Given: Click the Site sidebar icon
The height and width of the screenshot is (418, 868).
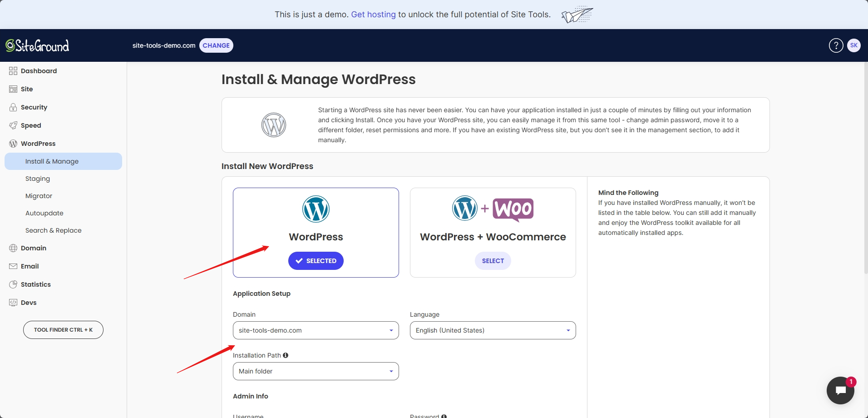Looking at the screenshot, I should coord(13,89).
